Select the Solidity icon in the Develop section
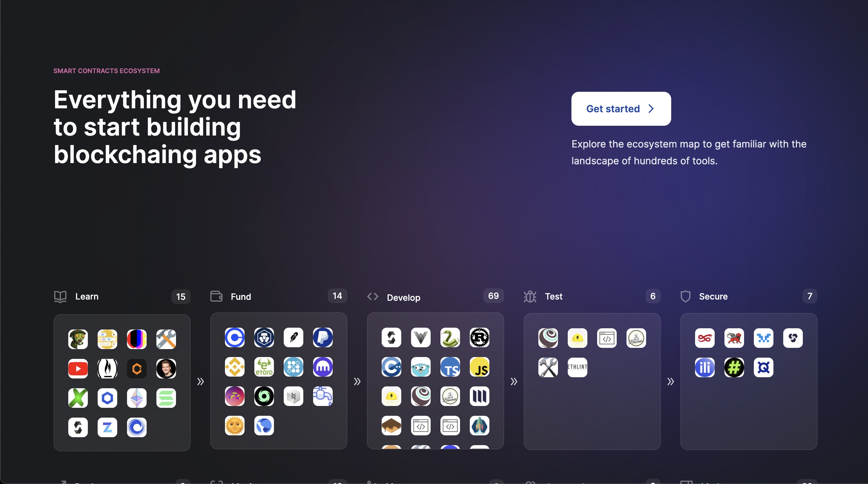The width and height of the screenshot is (868, 484). pyautogui.click(x=391, y=338)
